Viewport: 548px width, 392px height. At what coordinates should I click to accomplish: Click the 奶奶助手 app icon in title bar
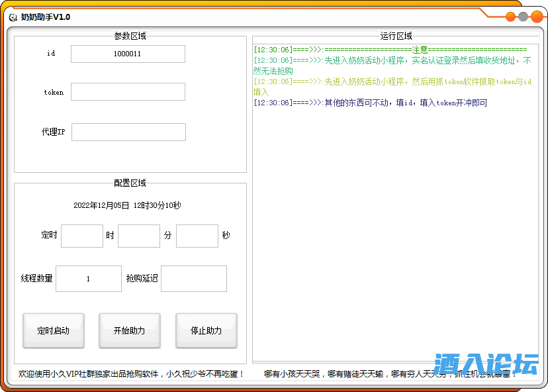tap(13, 17)
